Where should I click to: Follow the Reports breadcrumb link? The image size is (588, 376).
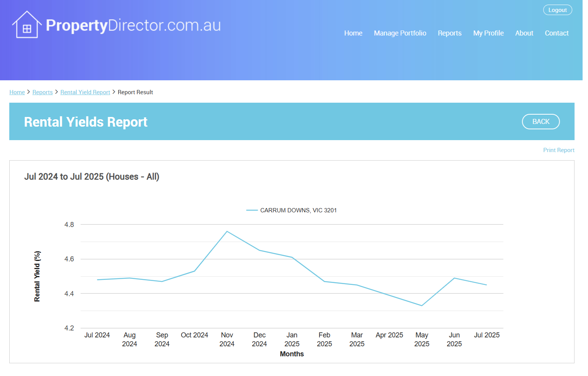(x=42, y=92)
